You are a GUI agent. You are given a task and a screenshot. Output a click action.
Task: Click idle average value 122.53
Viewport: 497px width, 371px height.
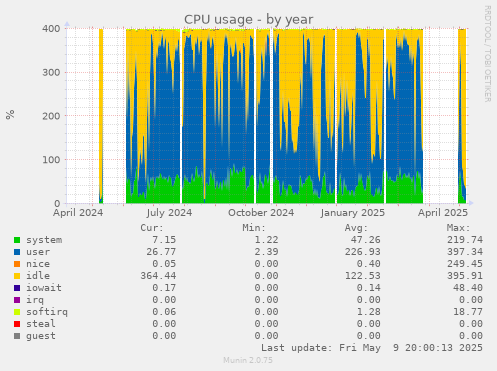[x=362, y=276]
